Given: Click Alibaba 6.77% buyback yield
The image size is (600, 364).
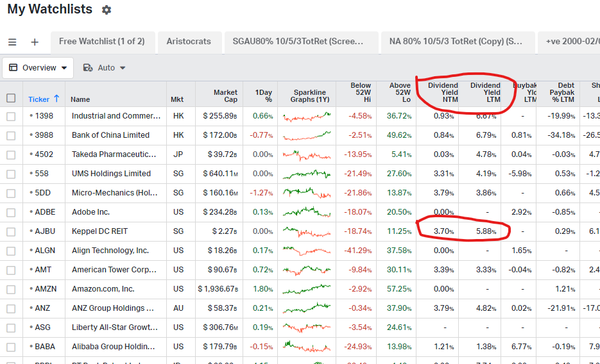Looking at the screenshot, I should 521,347.
